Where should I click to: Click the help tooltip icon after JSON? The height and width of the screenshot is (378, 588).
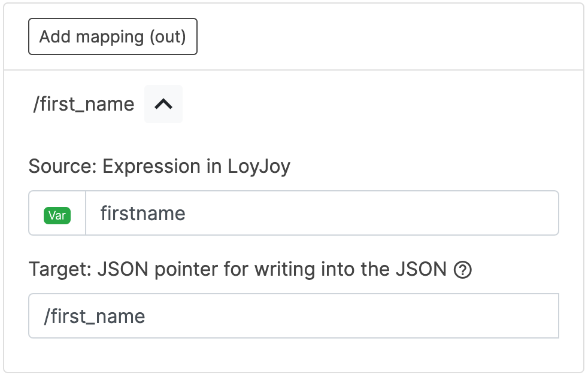[463, 270]
